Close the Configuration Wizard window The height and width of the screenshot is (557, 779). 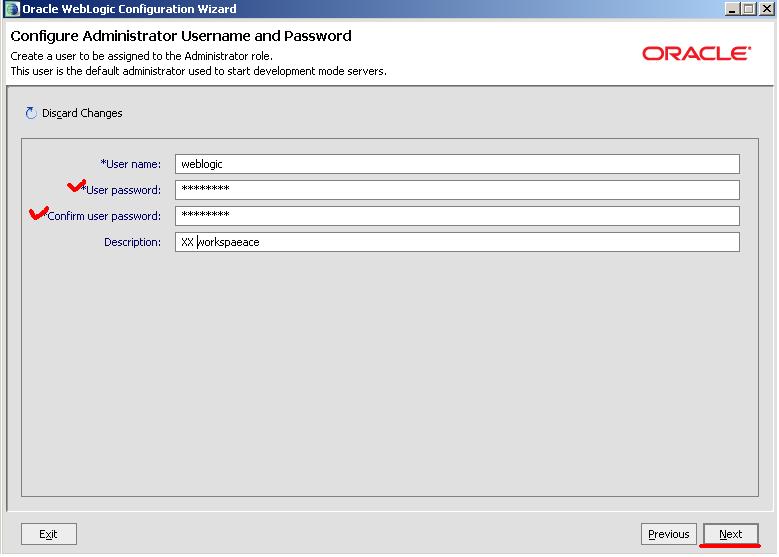[x=766, y=9]
